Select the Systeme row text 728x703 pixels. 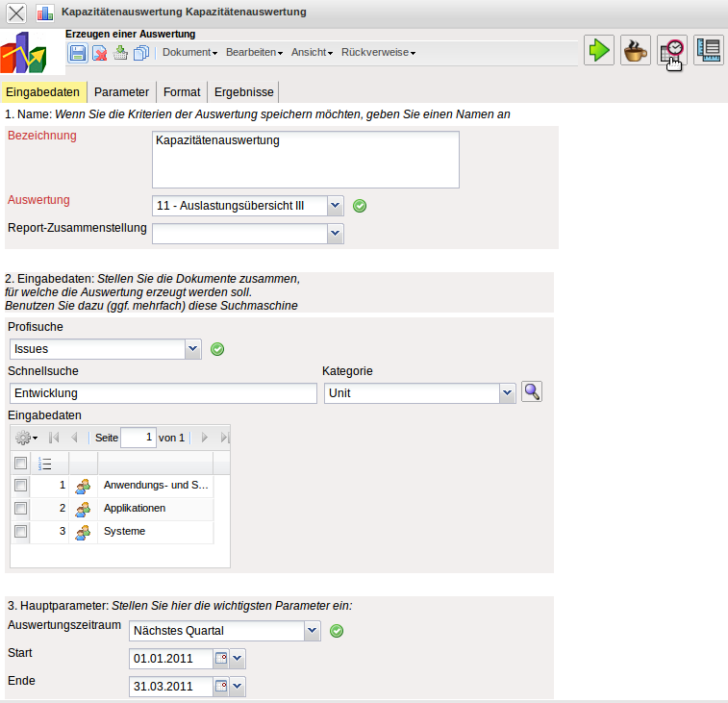pyautogui.click(x=124, y=531)
